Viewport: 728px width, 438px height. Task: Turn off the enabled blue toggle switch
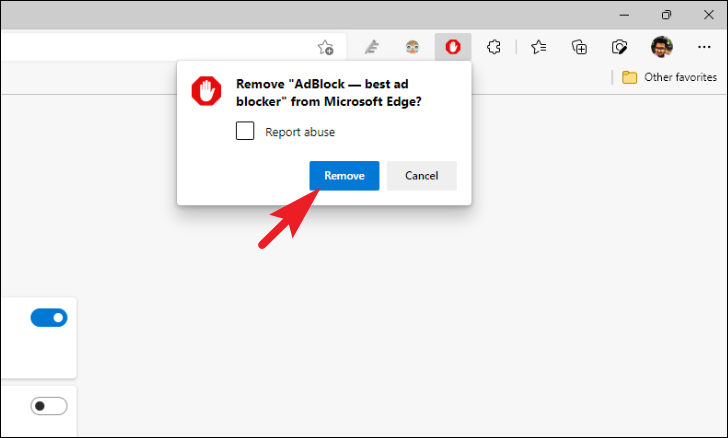click(49, 318)
